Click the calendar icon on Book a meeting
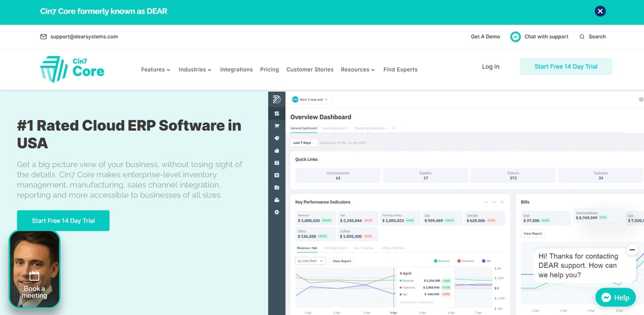The image size is (644, 315). 35,276
